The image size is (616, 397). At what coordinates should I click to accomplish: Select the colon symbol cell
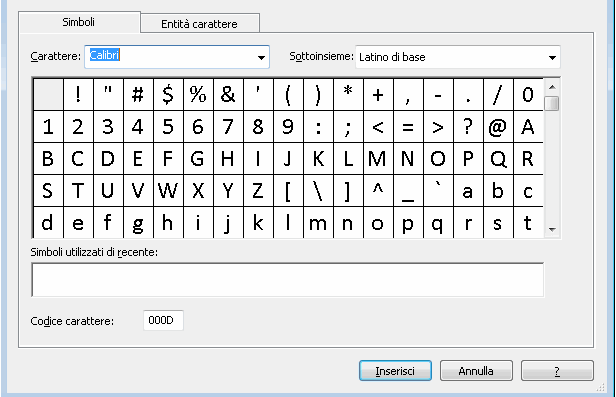tap(318, 127)
